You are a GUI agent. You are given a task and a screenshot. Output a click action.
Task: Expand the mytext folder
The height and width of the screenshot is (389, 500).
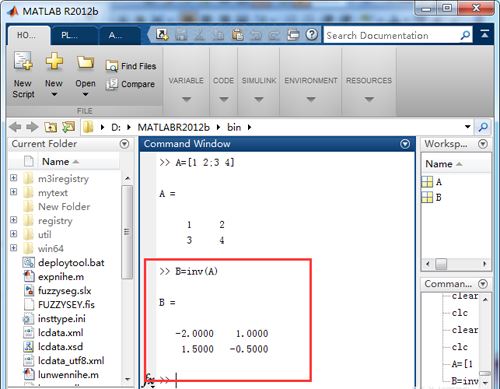pos(14,192)
